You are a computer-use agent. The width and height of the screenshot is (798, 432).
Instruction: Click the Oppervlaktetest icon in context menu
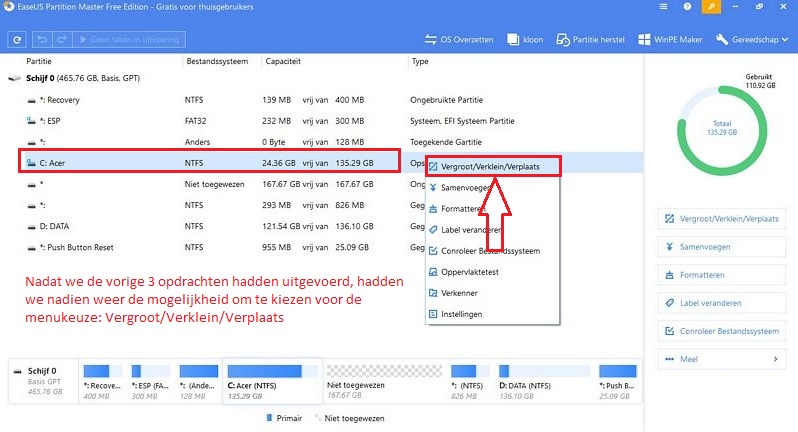(x=433, y=272)
